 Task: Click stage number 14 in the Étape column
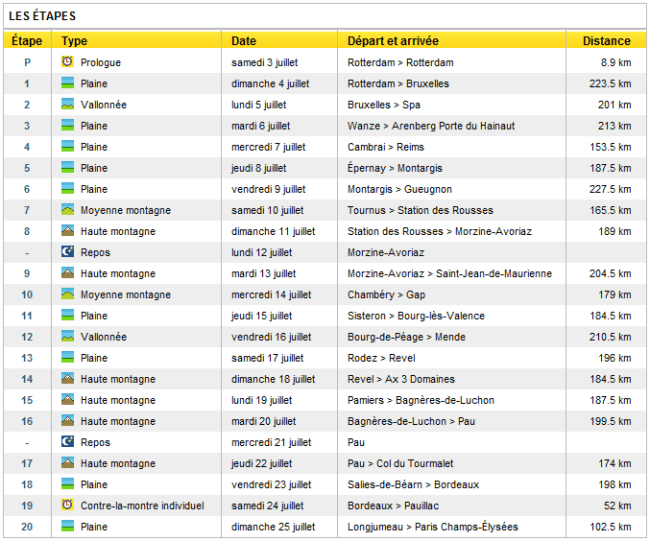(x=27, y=379)
